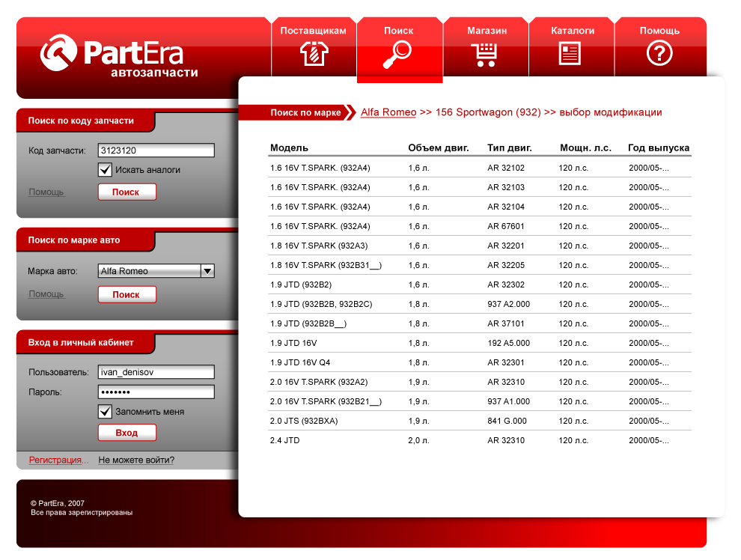Select the 'Каталоги' tab label
This screenshot has height=560, width=741.
[x=573, y=31]
